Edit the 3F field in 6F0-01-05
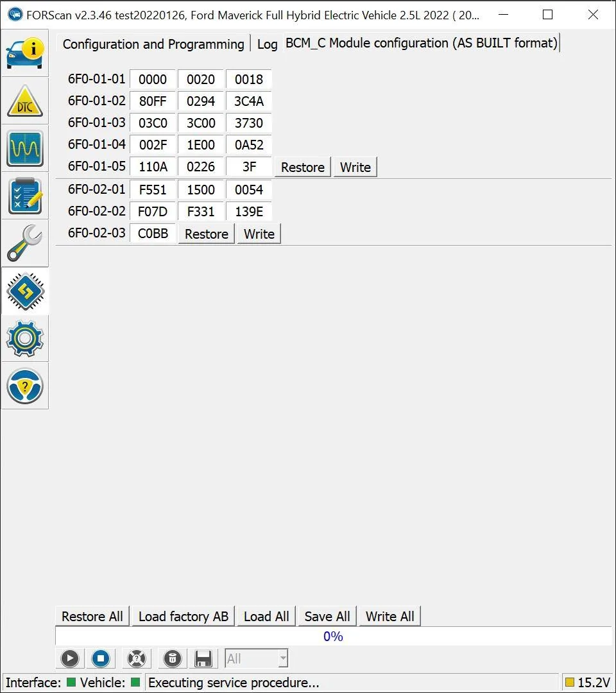Image resolution: width=616 pixels, height=693 pixels. pyautogui.click(x=249, y=167)
